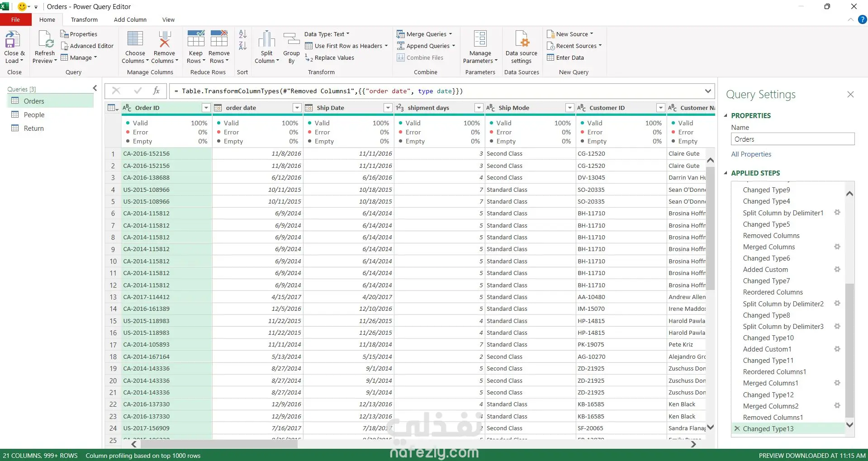Select the Reordered Columns applied step
The width and height of the screenshot is (868, 461).
[x=773, y=292]
